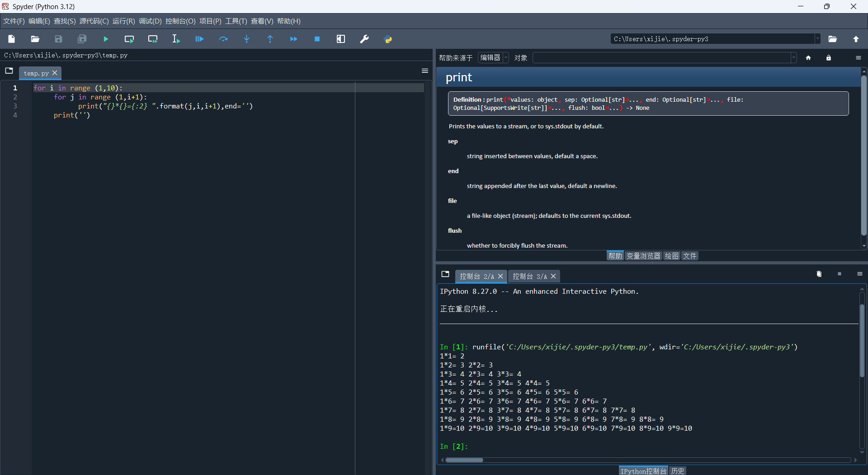Click the 历史 history tab button

[x=677, y=471]
